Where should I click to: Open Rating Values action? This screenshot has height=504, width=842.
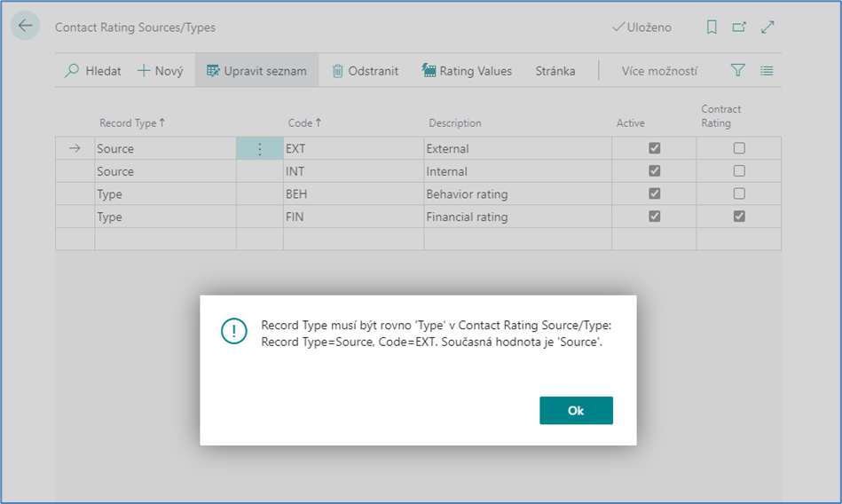click(x=467, y=71)
